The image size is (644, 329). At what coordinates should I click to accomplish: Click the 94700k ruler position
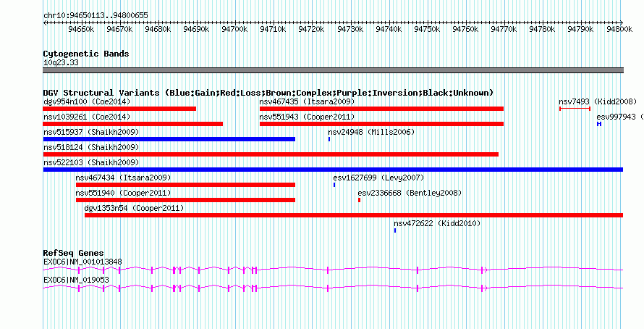pyautogui.click(x=234, y=29)
